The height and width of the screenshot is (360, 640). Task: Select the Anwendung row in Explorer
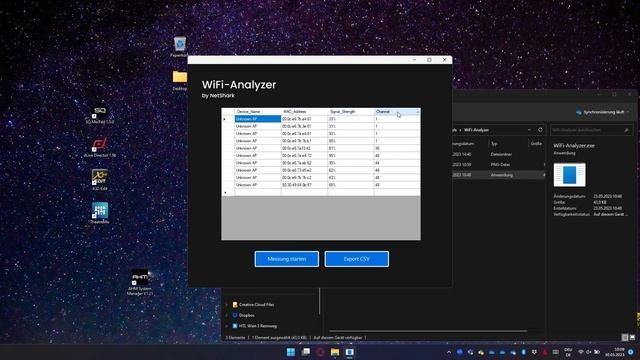(498, 175)
